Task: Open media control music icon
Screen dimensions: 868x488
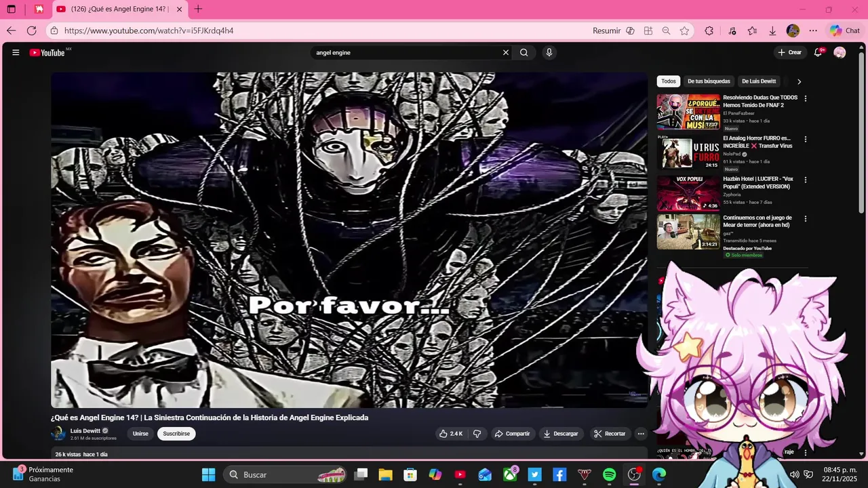Action: click(732, 30)
